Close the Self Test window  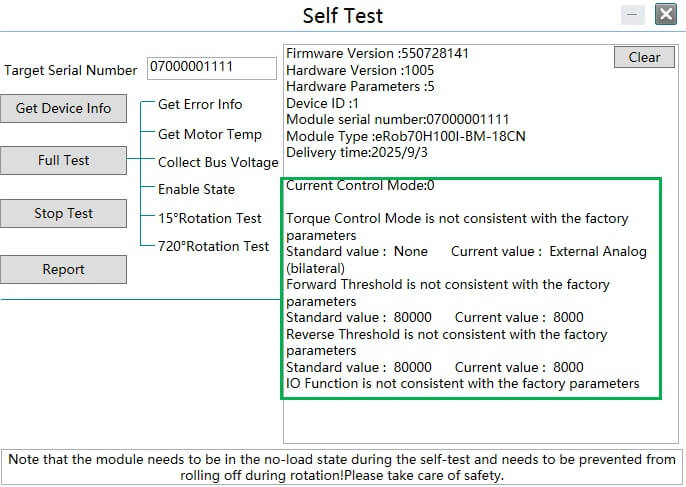click(x=665, y=14)
